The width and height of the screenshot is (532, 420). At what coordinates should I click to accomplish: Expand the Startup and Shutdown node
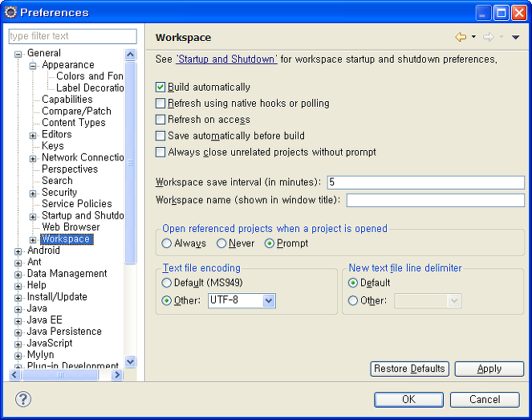point(33,217)
